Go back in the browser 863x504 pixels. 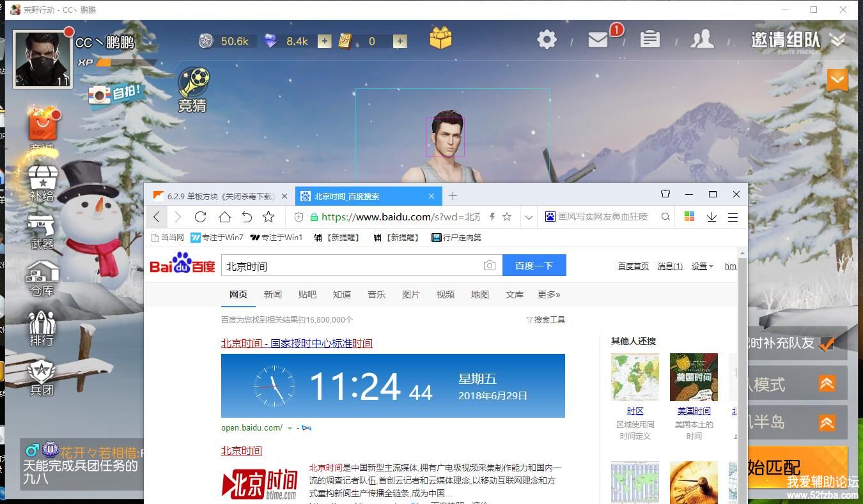click(x=157, y=217)
